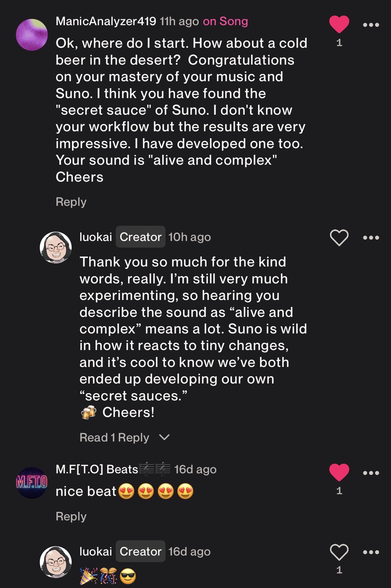Open more options for M.F[T.O] Beats comment
391x588 pixels.
click(371, 473)
